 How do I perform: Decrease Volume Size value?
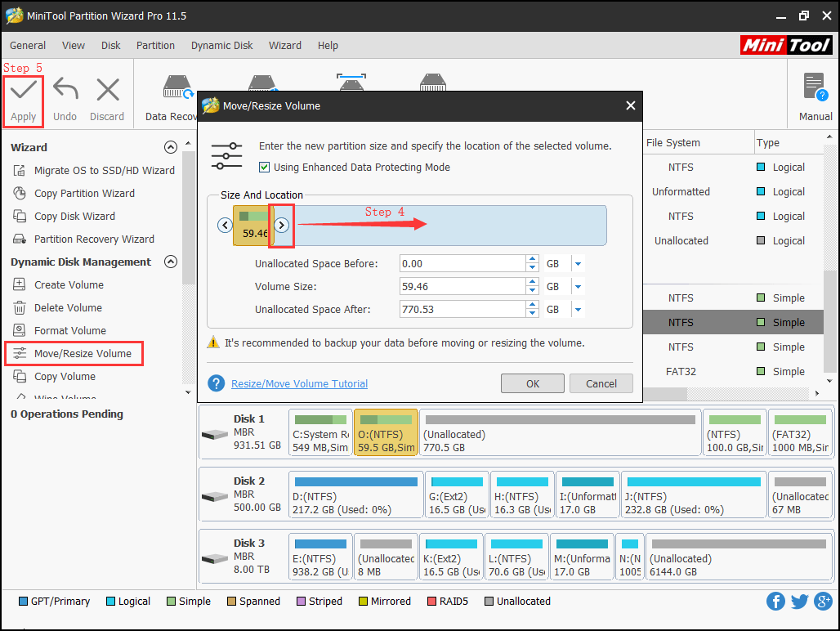532,291
